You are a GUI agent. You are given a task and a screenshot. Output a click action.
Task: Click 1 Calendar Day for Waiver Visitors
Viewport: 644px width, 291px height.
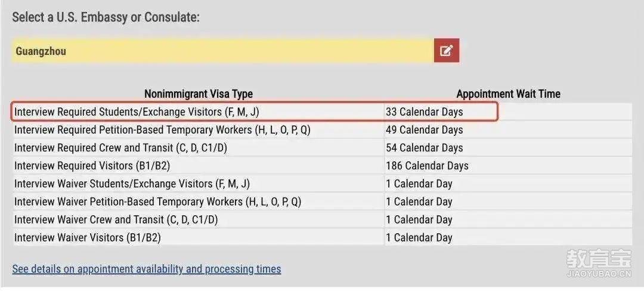coord(419,238)
